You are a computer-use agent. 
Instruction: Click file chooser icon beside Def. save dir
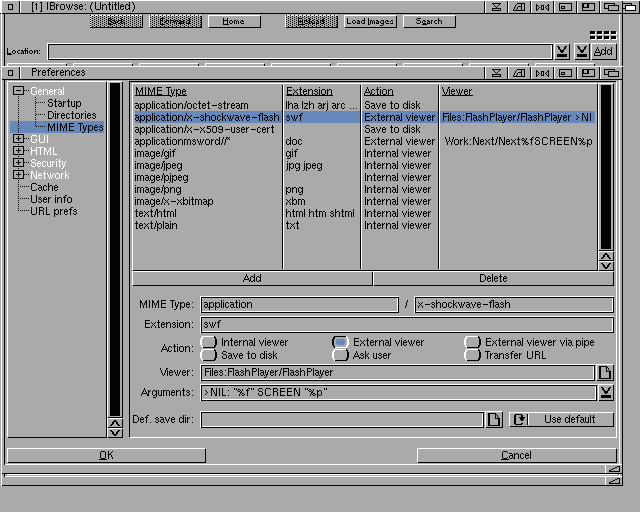tap(494, 420)
